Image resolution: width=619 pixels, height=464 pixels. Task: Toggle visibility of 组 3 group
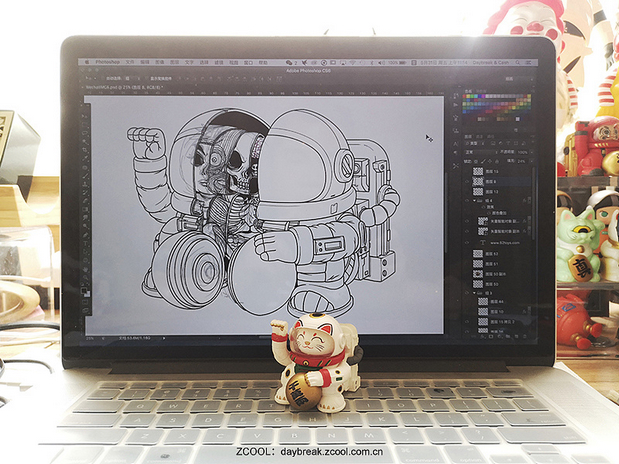[467, 293]
